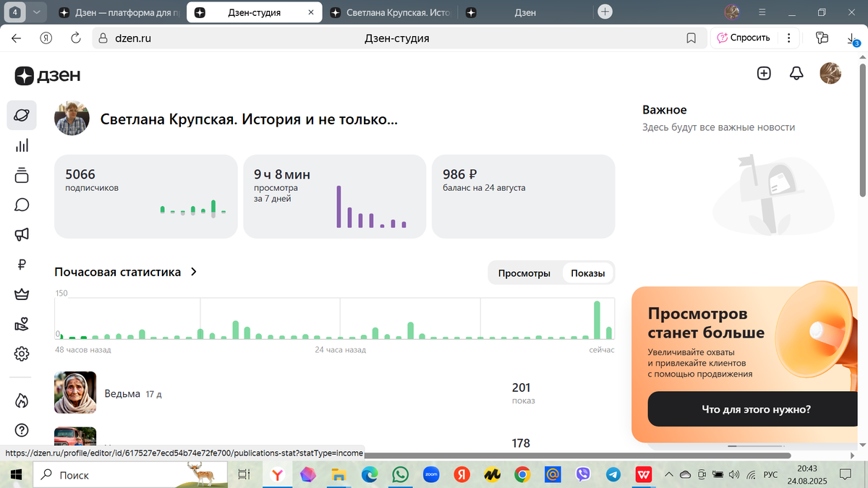Launch Telegram from the taskbar
868x488 pixels.
[x=613, y=474]
